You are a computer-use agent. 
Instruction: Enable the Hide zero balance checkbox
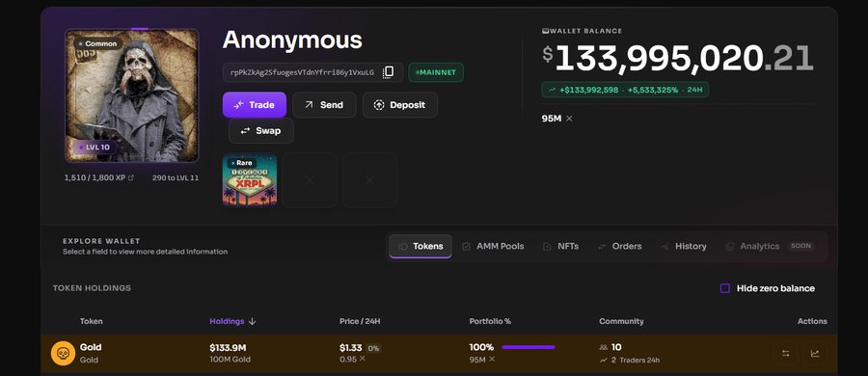[724, 288]
